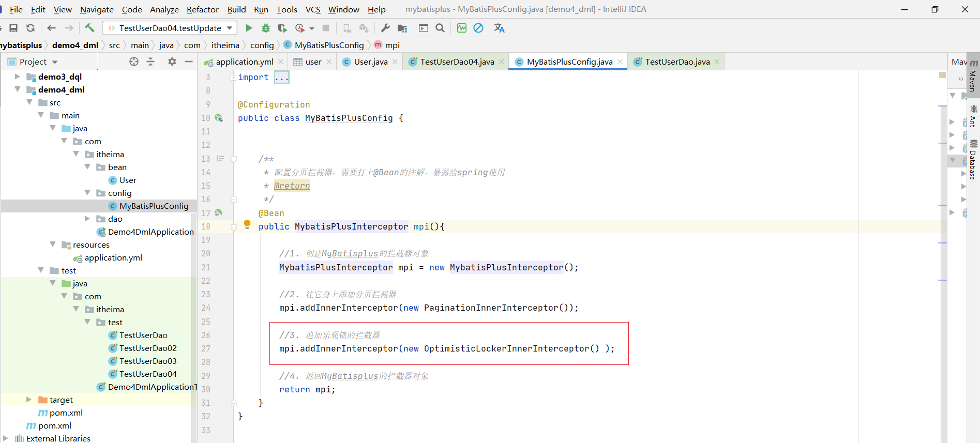This screenshot has width=980, height=443.
Task: Open the Database tool window
Action: coord(973,159)
